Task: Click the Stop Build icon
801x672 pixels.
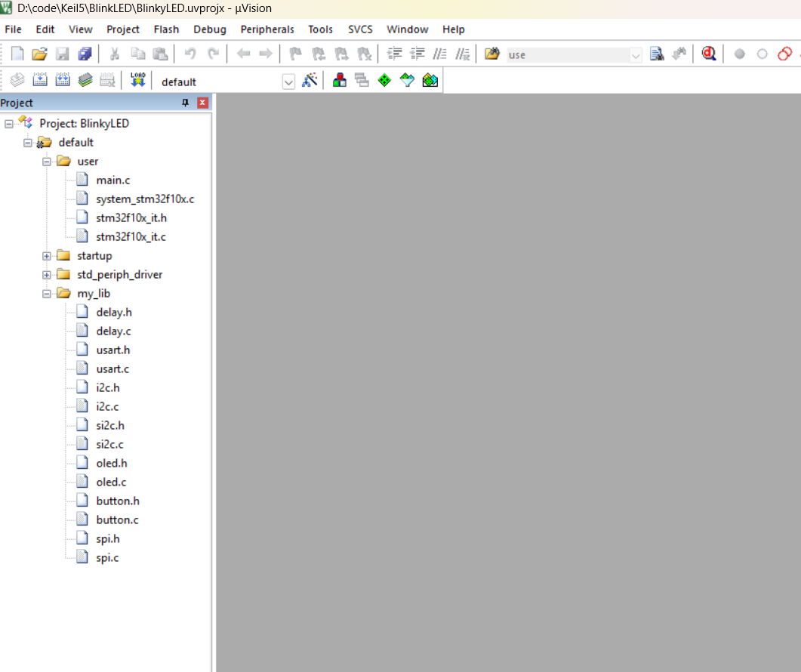Action: [x=107, y=80]
